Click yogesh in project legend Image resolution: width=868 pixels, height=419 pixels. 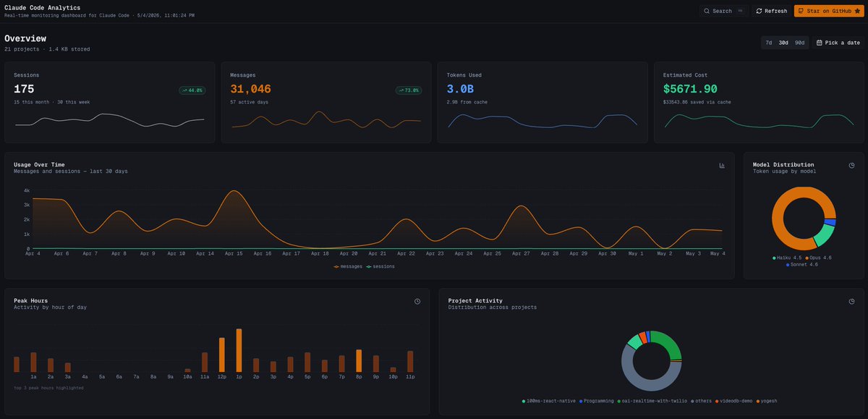pos(767,400)
